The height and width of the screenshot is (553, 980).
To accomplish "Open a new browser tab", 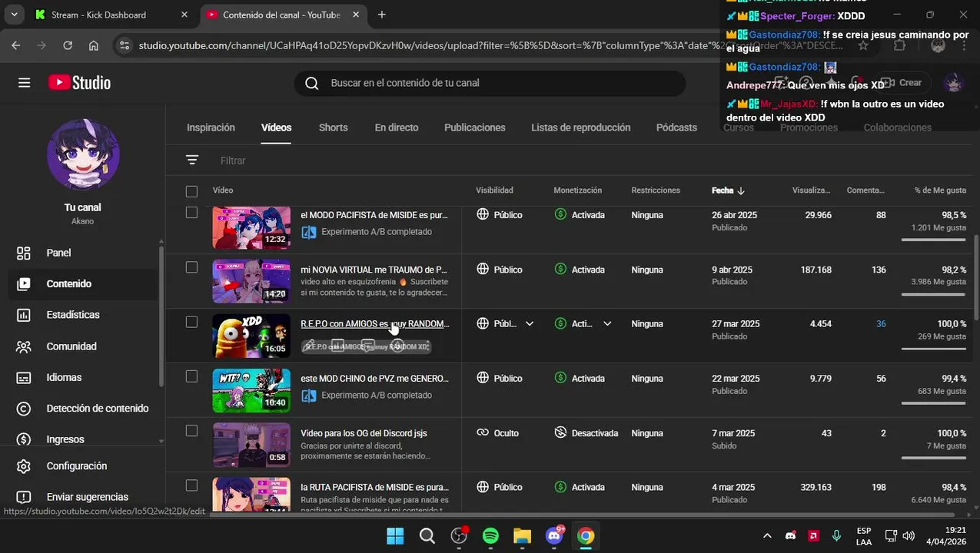I will (x=382, y=15).
